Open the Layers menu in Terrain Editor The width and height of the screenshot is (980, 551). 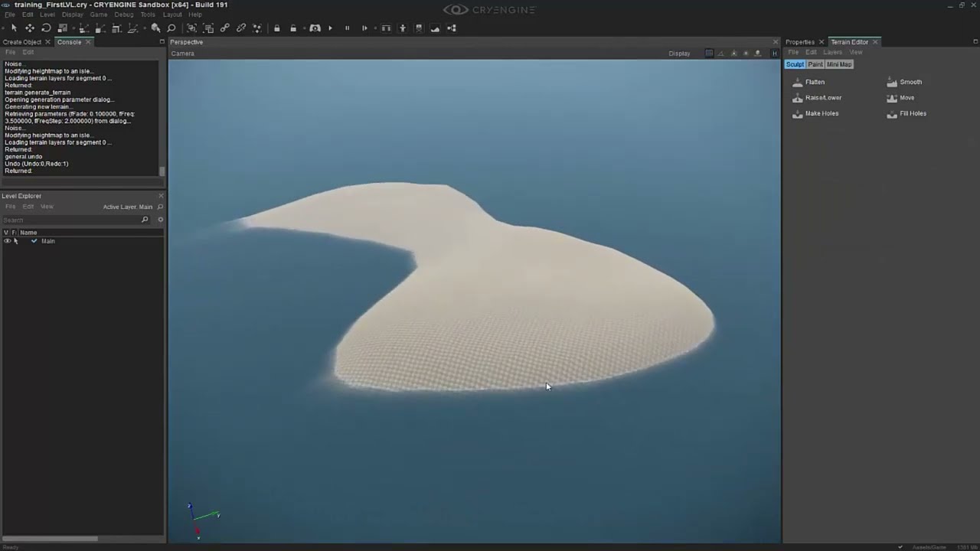(x=832, y=52)
